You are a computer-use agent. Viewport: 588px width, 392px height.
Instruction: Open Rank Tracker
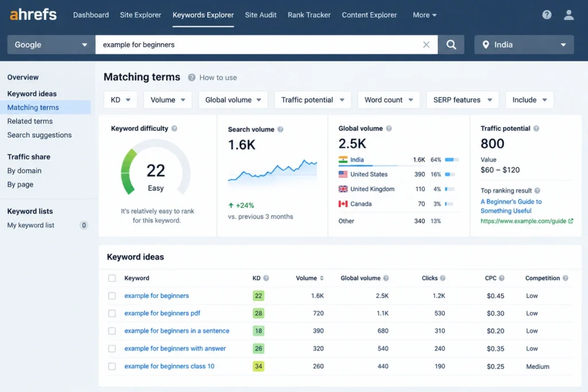(309, 15)
